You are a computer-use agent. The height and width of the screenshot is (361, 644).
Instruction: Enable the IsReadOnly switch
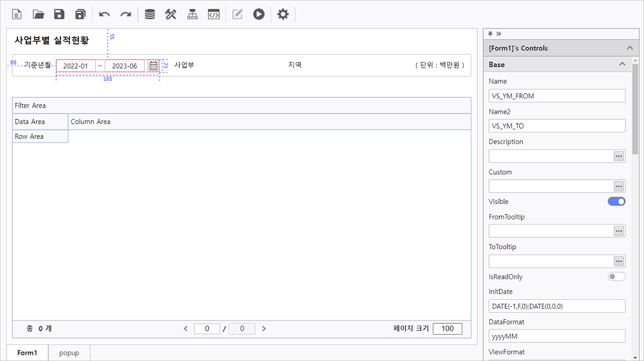pyautogui.click(x=616, y=277)
